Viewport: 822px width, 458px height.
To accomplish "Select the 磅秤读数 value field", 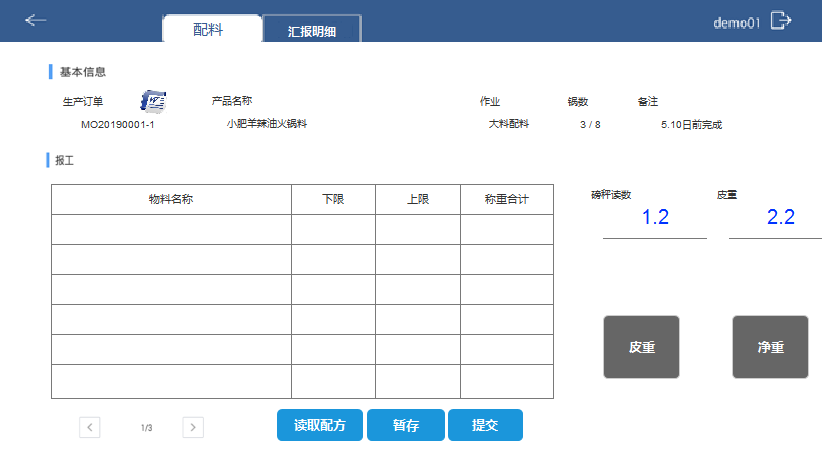I will [x=654, y=218].
